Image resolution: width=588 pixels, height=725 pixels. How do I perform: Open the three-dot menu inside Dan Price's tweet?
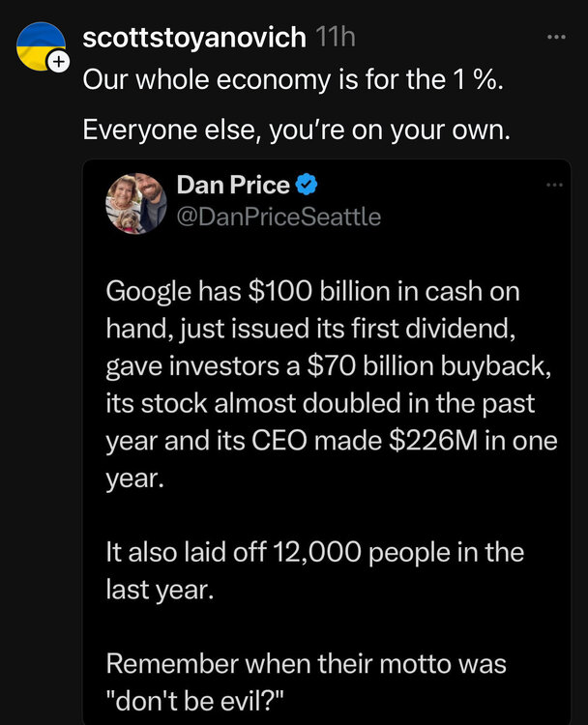tap(552, 185)
